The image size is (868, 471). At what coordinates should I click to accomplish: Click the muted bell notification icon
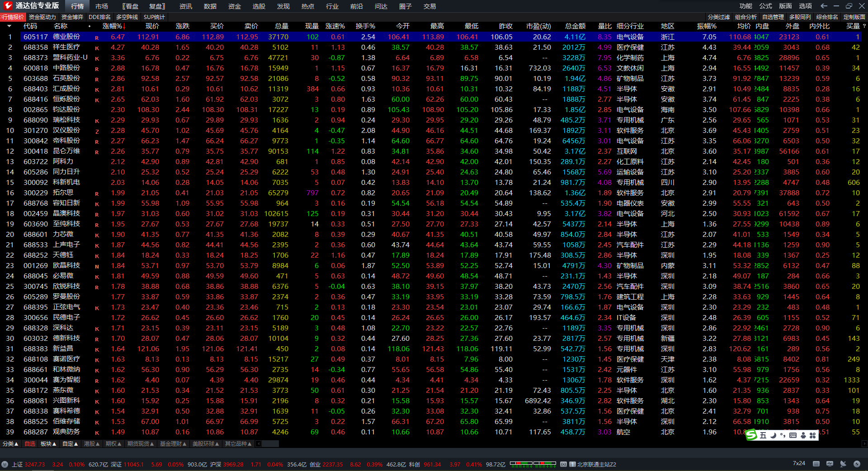point(843,464)
